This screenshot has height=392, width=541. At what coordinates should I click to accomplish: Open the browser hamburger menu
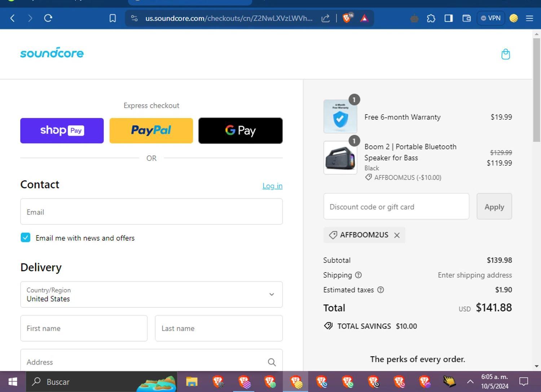tap(529, 18)
